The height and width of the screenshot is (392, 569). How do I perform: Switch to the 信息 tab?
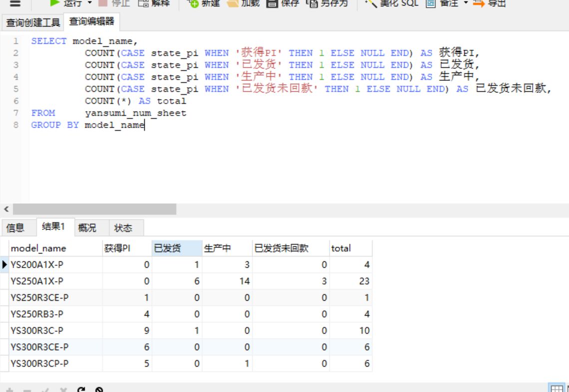[15, 228]
